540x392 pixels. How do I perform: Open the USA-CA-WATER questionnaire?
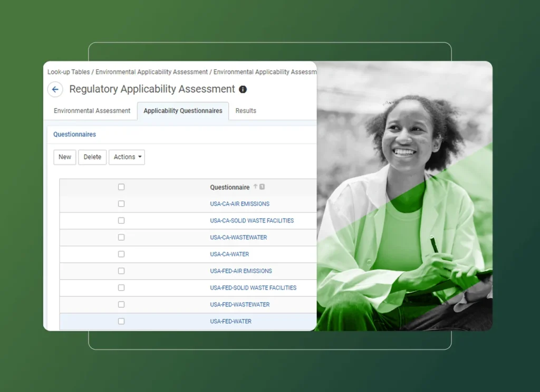coord(229,254)
